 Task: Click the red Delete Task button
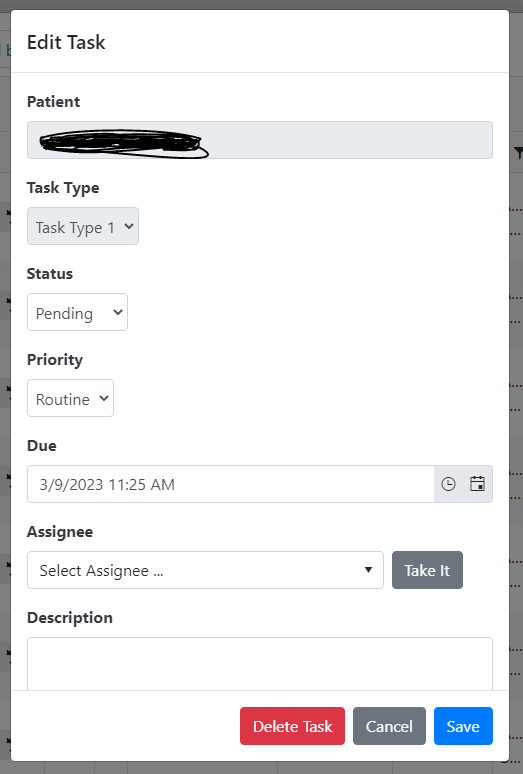(x=293, y=726)
